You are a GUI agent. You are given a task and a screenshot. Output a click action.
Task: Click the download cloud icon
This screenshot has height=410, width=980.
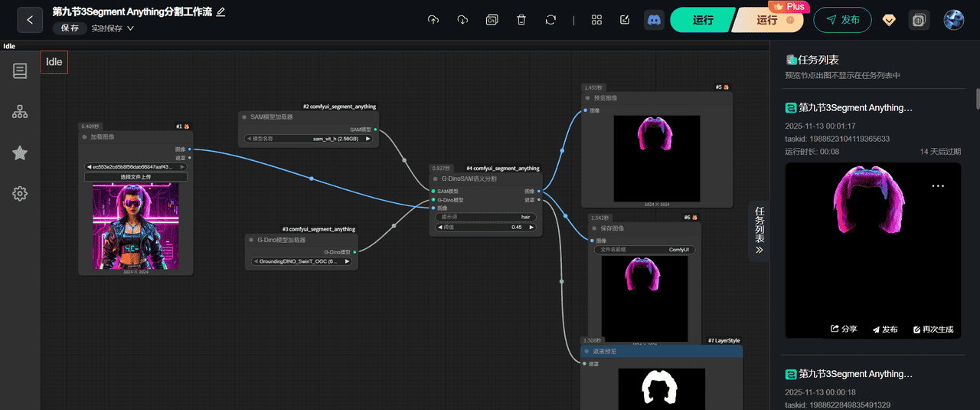click(462, 20)
